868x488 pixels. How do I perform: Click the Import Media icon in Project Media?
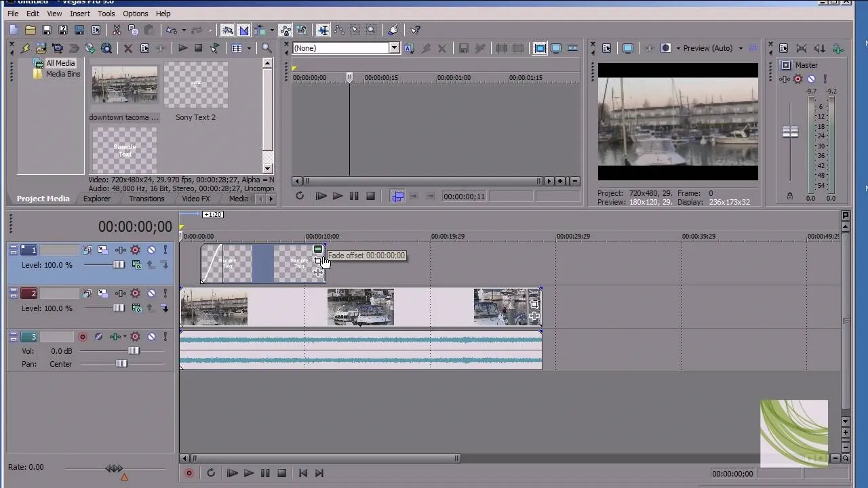[41, 48]
